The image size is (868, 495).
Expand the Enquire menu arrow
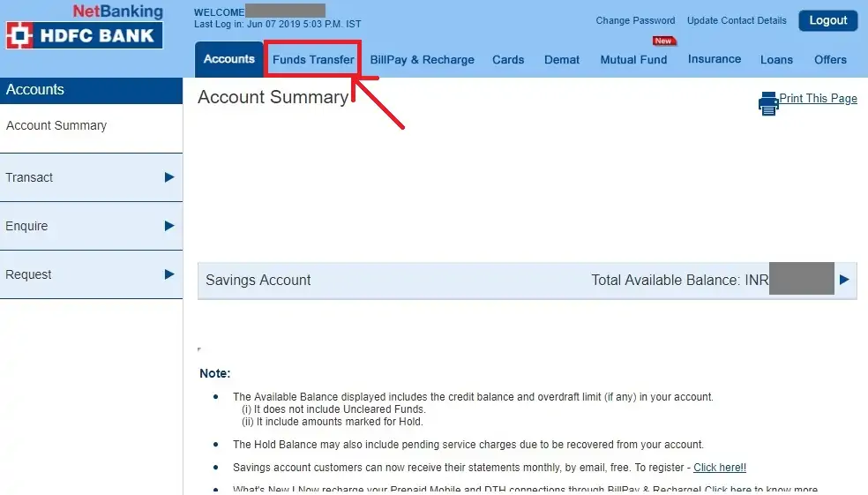point(169,226)
